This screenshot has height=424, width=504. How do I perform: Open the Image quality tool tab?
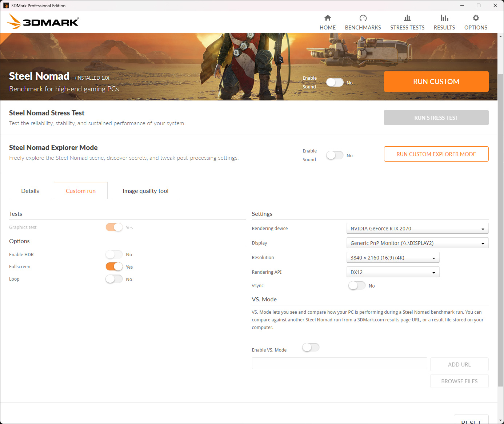tap(145, 191)
